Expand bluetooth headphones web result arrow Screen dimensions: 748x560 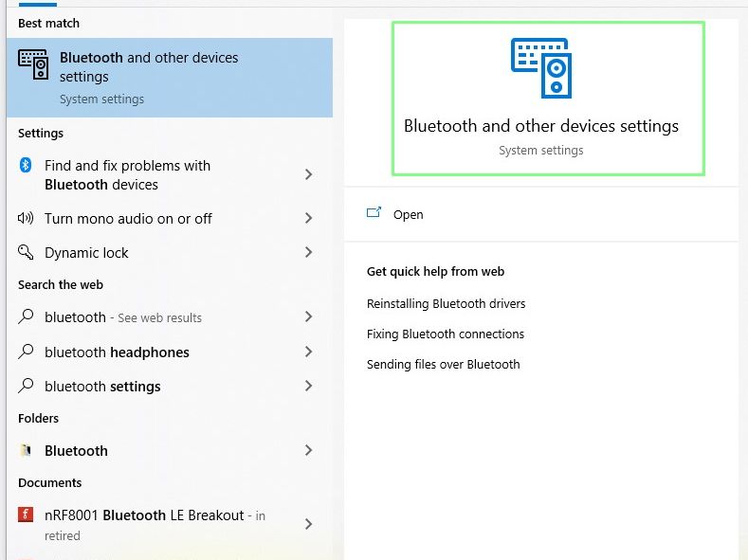308,352
